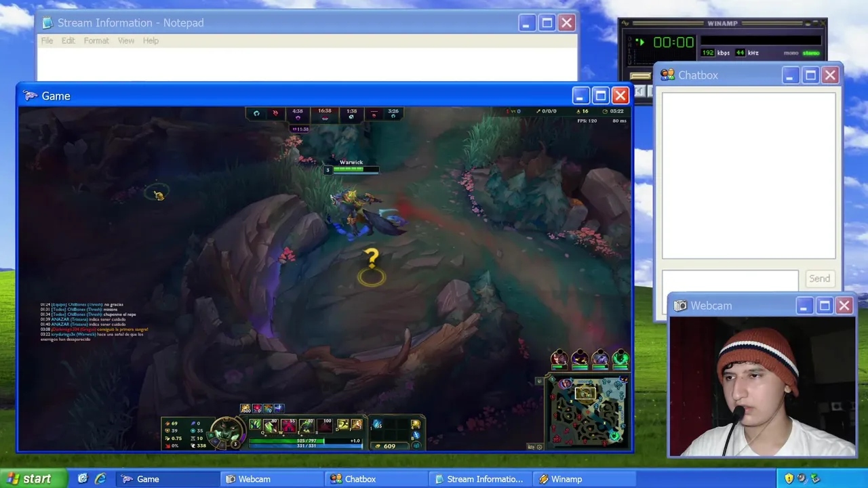The height and width of the screenshot is (488, 868).
Task: Switch to the Chatbox taskbar button
Action: pyautogui.click(x=376, y=479)
